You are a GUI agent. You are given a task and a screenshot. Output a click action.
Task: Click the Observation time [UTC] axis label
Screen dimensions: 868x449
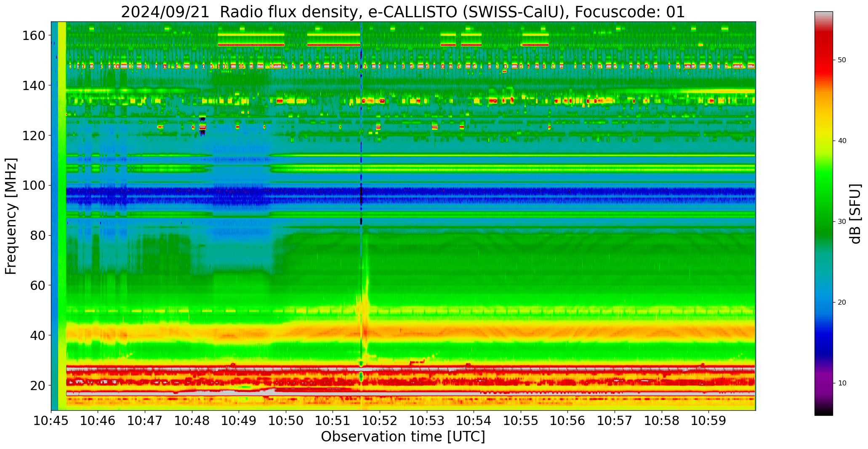pyautogui.click(x=403, y=437)
